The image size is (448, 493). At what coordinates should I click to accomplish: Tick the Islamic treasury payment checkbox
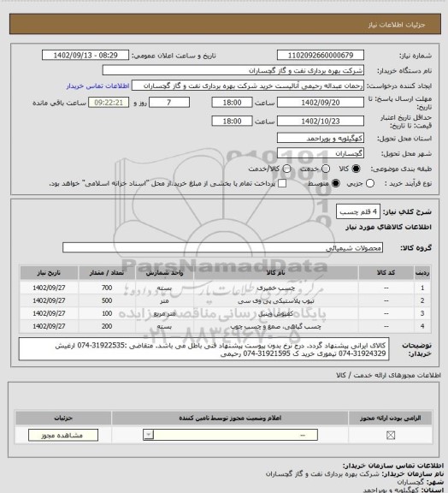pos(282,183)
